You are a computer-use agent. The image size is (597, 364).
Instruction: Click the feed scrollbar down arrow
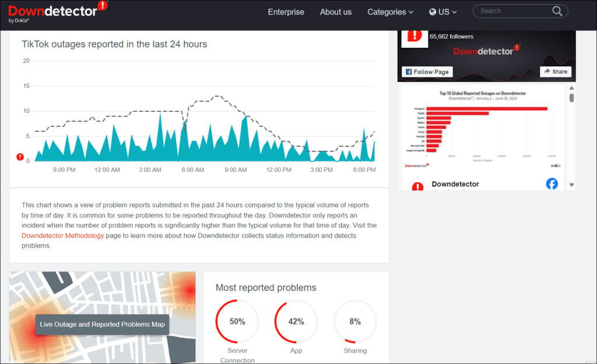(571, 185)
